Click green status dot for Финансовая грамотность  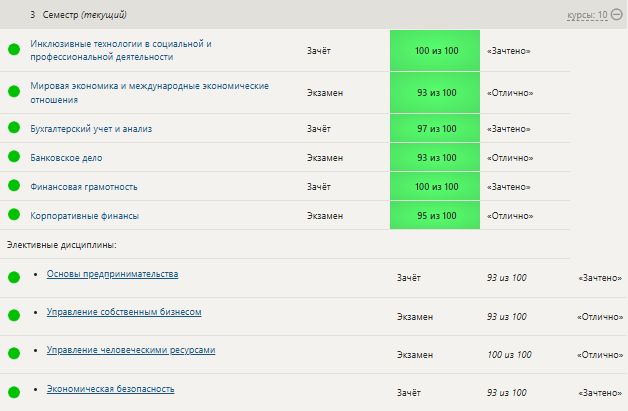(14, 185)
